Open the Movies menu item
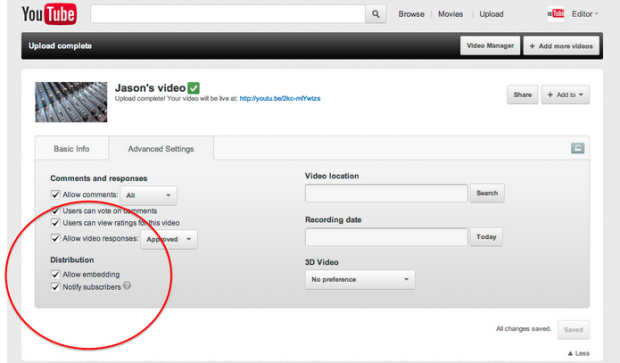620x363 pixels. 450,14
